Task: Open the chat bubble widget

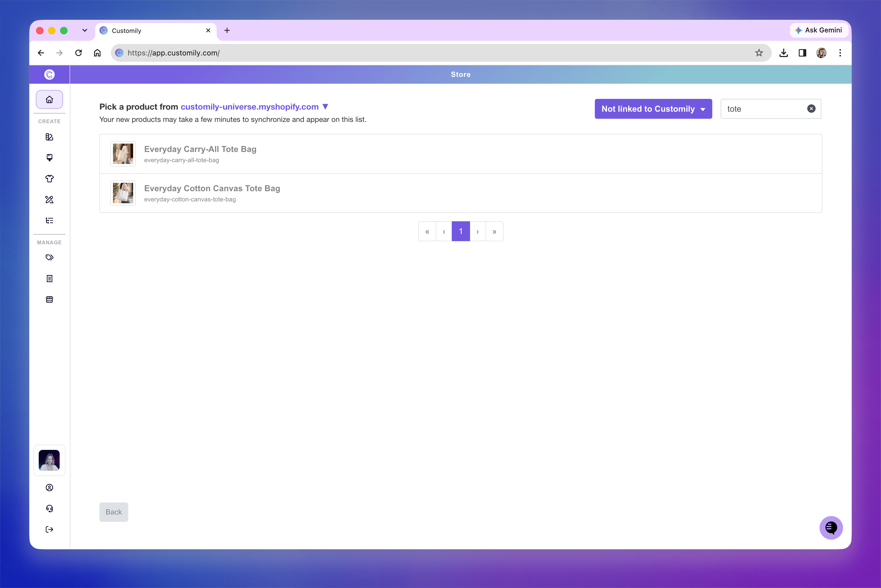Action: (x=831, y=528)
